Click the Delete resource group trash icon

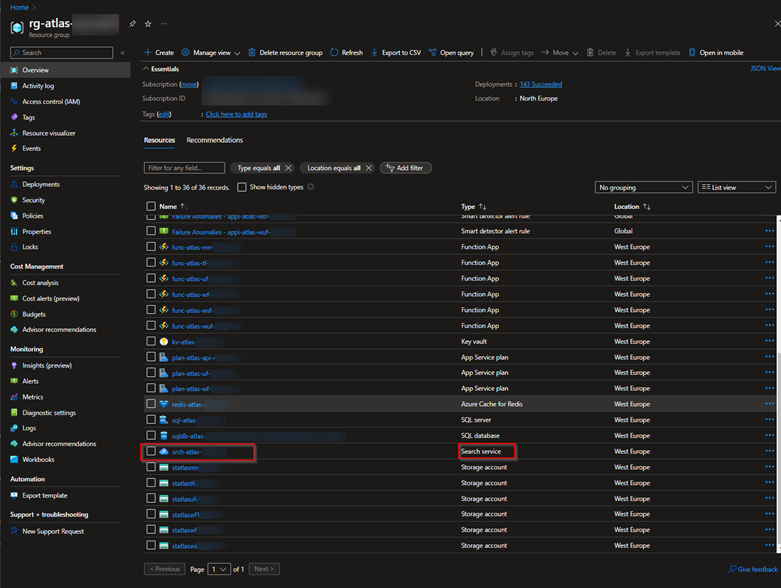(251, 52)
